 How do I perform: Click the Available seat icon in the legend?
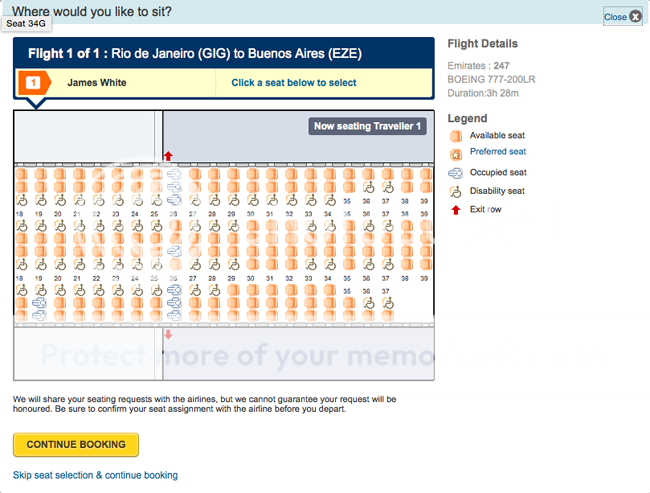tap(455, 135)
